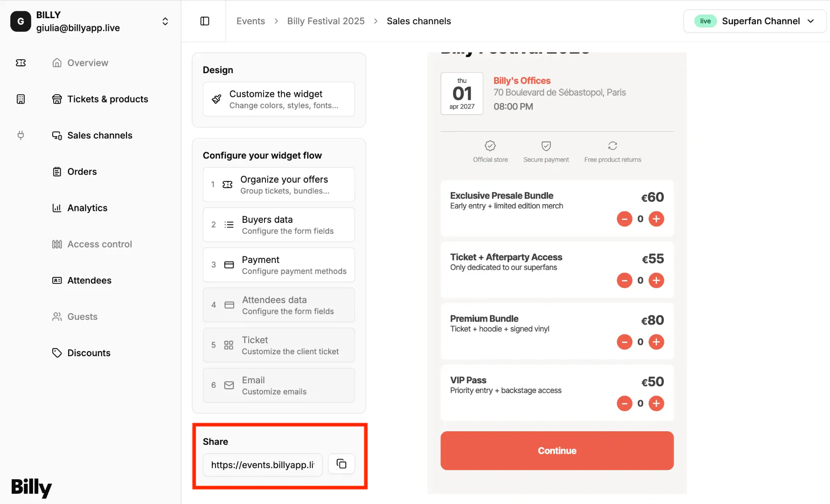
Task: Open Customize the widget design option
Action: 279,99
